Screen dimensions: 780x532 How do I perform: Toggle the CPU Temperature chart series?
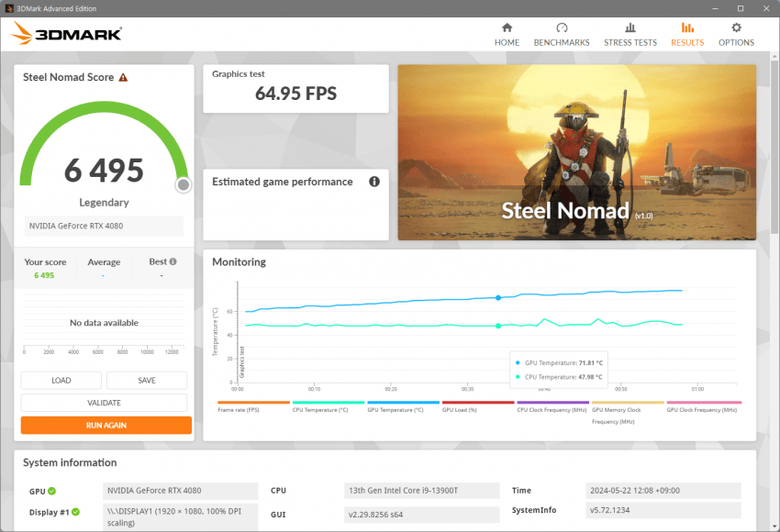click(x=320, y=410)
